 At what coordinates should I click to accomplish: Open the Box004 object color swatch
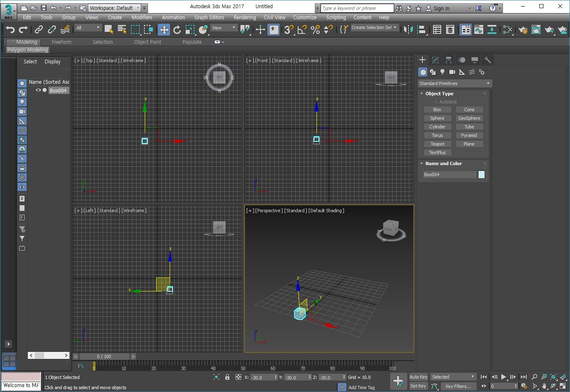pos(481,175)
